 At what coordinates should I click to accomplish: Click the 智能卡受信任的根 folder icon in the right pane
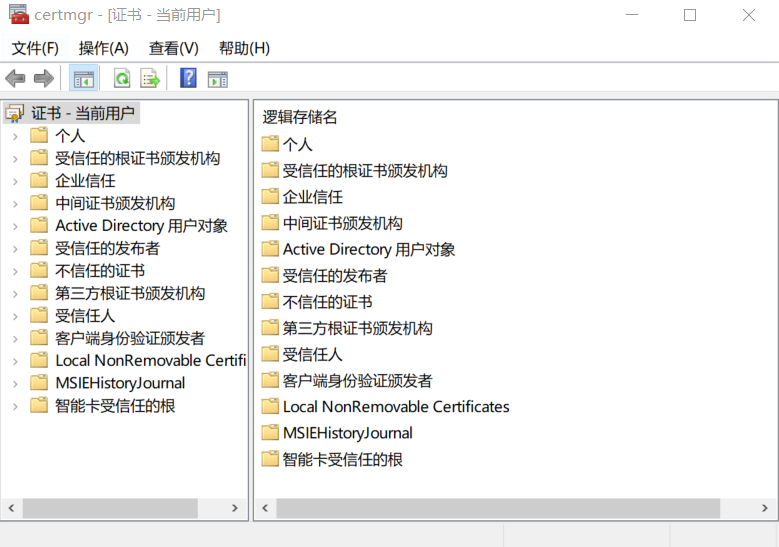click(270, 459)
